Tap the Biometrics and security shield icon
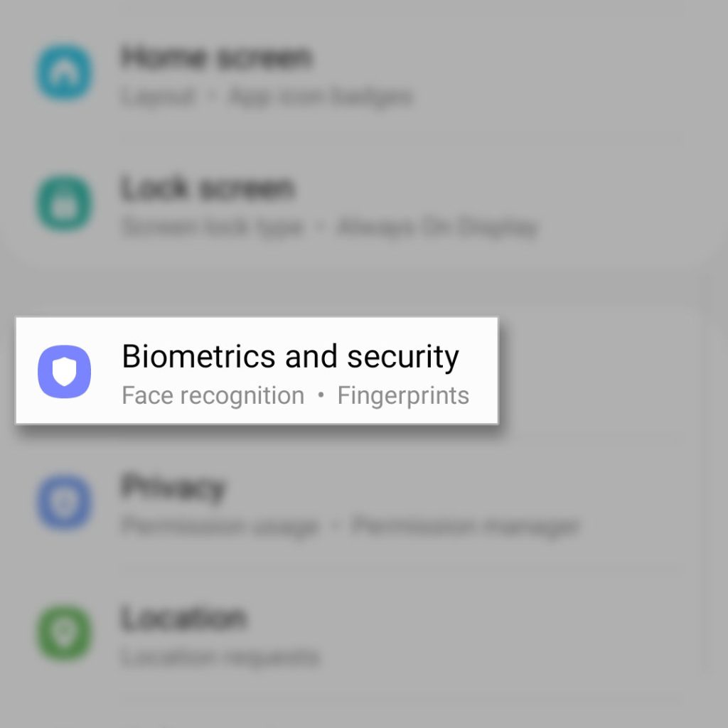The width and height of the screenshot is (728, 728). click(x=64, y=371)
